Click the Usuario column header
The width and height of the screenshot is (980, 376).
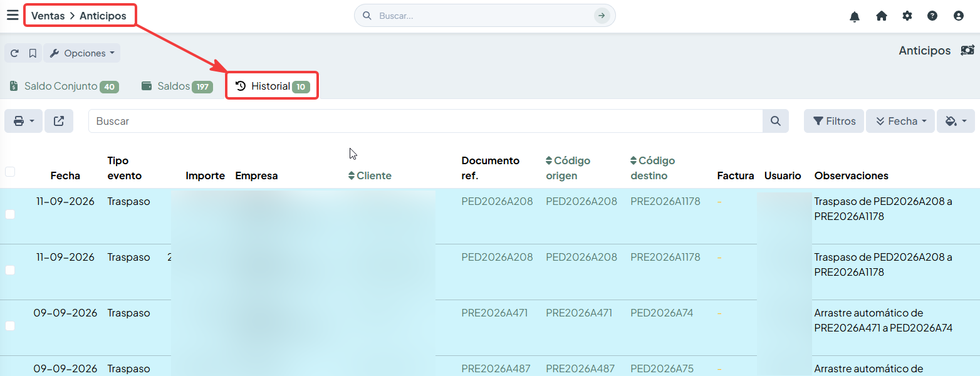(783, 176)
